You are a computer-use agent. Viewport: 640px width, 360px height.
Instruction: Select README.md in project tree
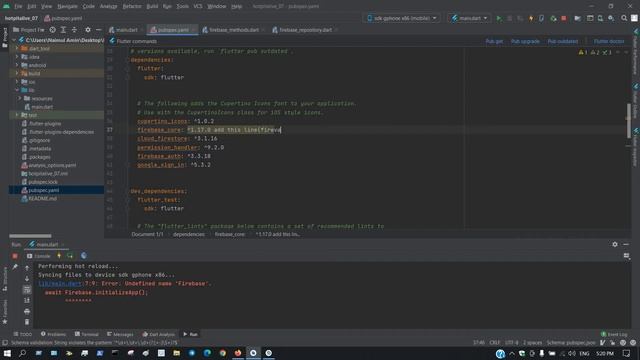[42, 198]
